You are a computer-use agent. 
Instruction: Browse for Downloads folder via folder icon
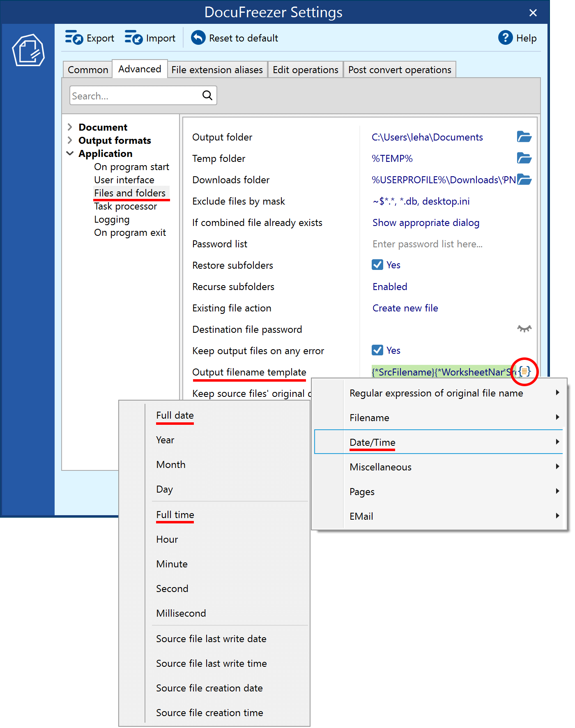click(x=524, y=180)
